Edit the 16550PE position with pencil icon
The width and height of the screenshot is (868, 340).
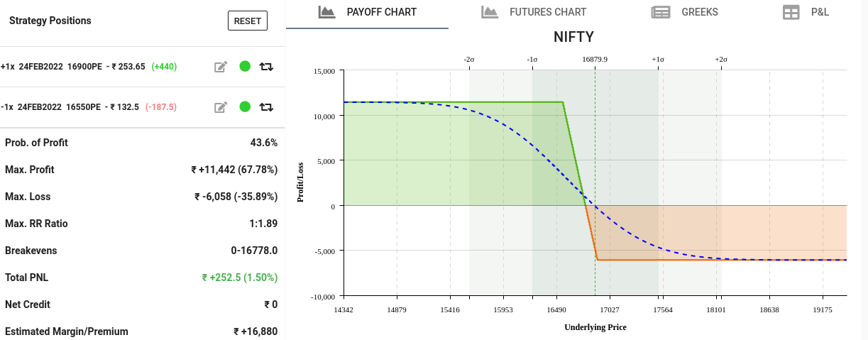(221, 107)
